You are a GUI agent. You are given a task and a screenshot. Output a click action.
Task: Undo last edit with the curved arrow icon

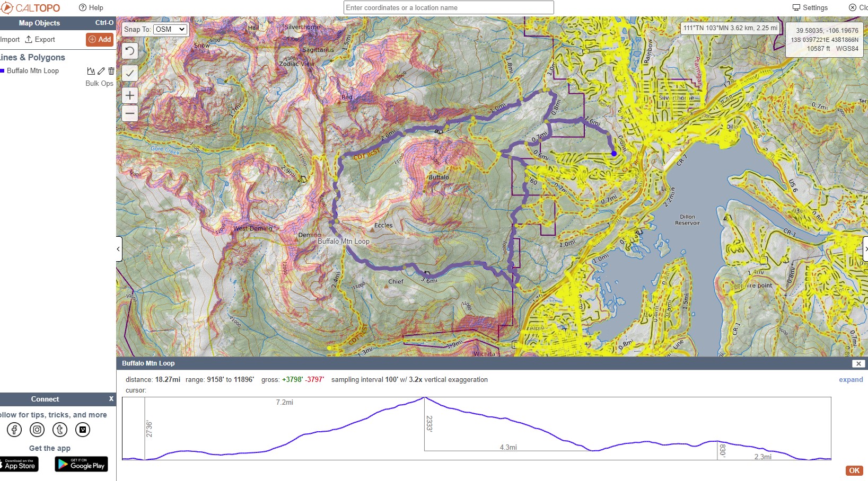[x=129, y=51]
